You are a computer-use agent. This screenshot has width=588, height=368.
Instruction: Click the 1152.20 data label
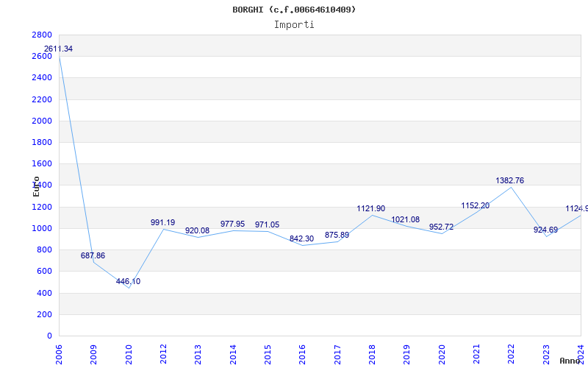coord(475,206)
